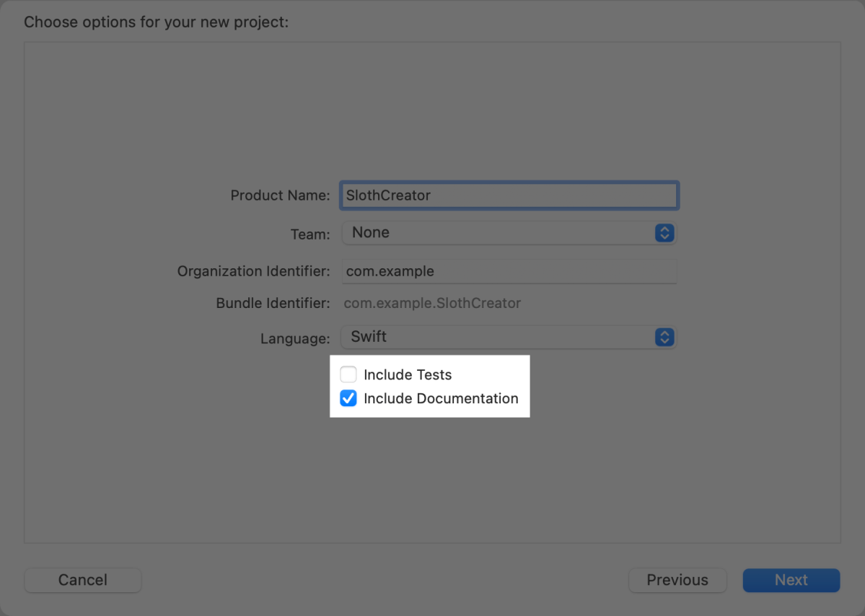865x616 pixels.
Task: Click the "Language:" label
Action: (x=295, y=338)
